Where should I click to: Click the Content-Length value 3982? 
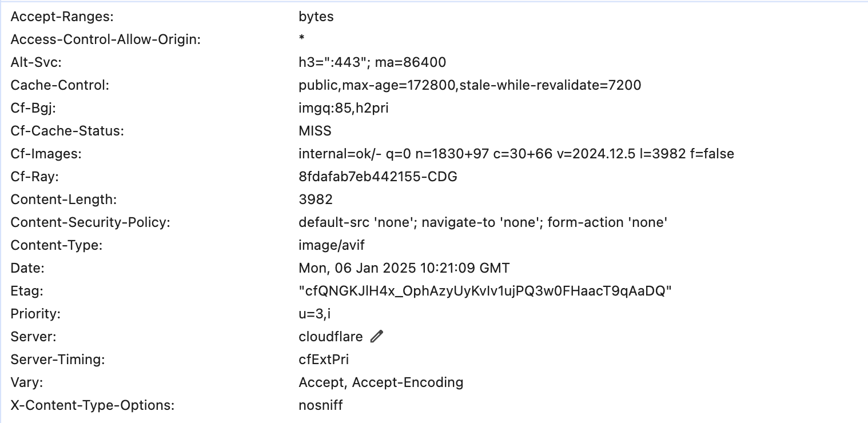tap(316, 199)
